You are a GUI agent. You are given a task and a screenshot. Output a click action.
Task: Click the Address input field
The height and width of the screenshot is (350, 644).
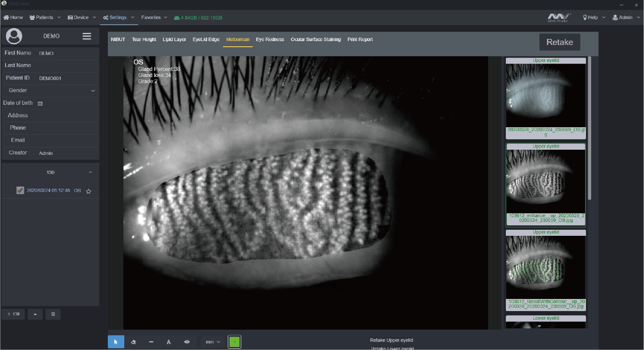coord(67,116)
